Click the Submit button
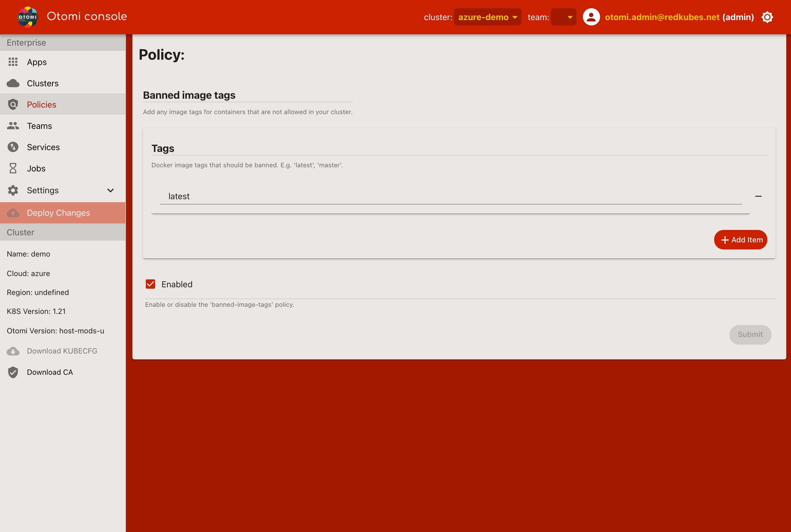791x532 pixels. [750, 335]
